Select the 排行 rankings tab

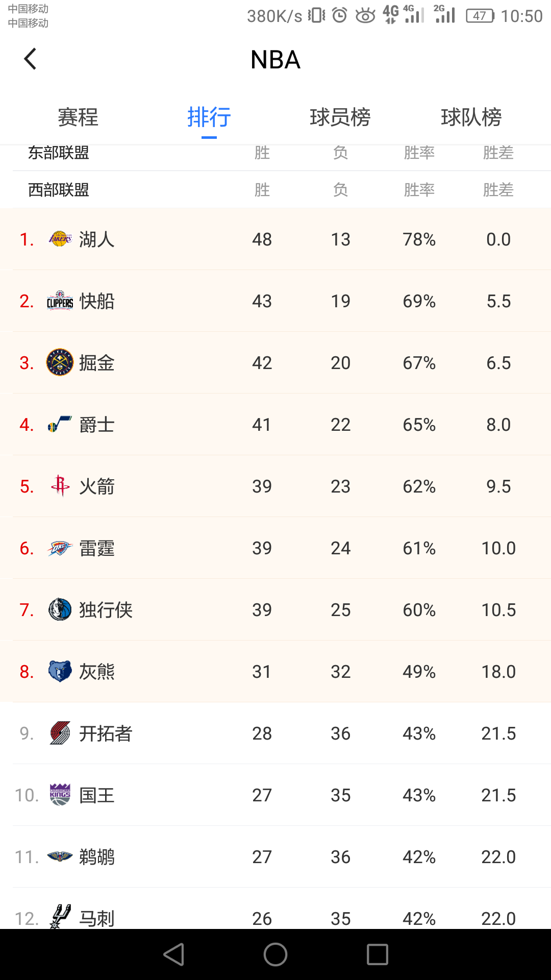(209, 117)
